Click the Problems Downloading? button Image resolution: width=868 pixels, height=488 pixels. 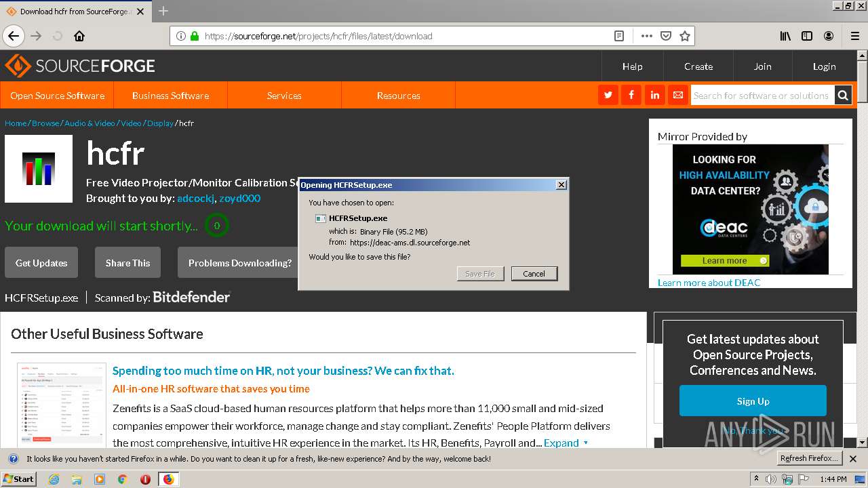coord(238,263)
